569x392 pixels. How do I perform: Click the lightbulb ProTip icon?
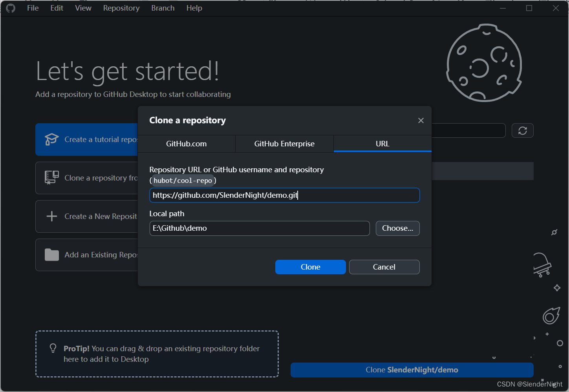pos(53,348)
